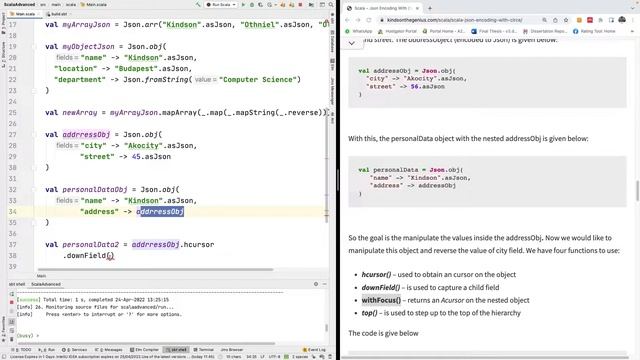Click the orange extension icon in Chrome toolbar
This screenshot has width=640, height=360.
pyautogui.click(x=579, y=20)
